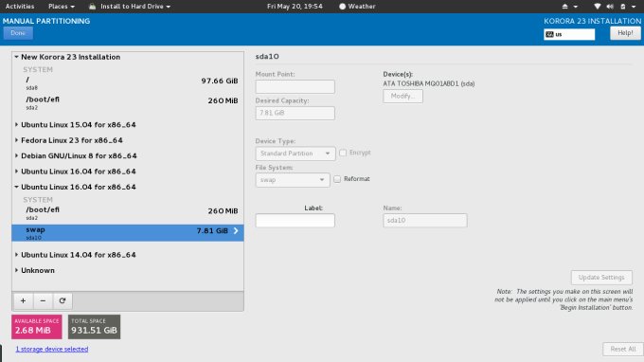Click the arrow on the selected swap row
The width and height of the screenshot is (644, 362).
pos(236,231)
